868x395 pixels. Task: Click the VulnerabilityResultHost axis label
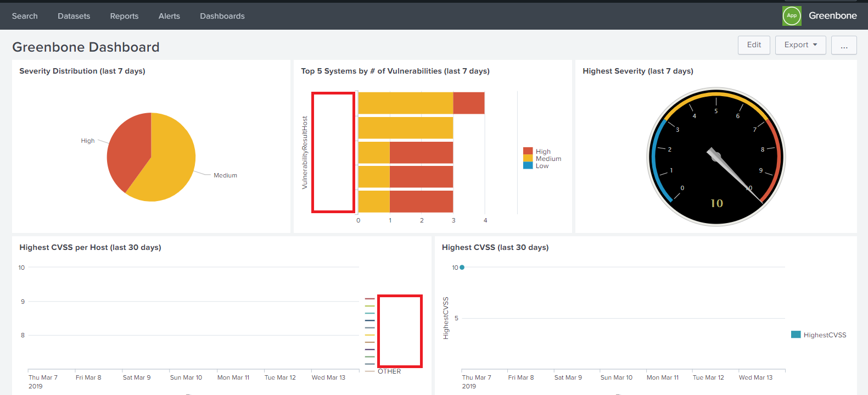point(305,153)
